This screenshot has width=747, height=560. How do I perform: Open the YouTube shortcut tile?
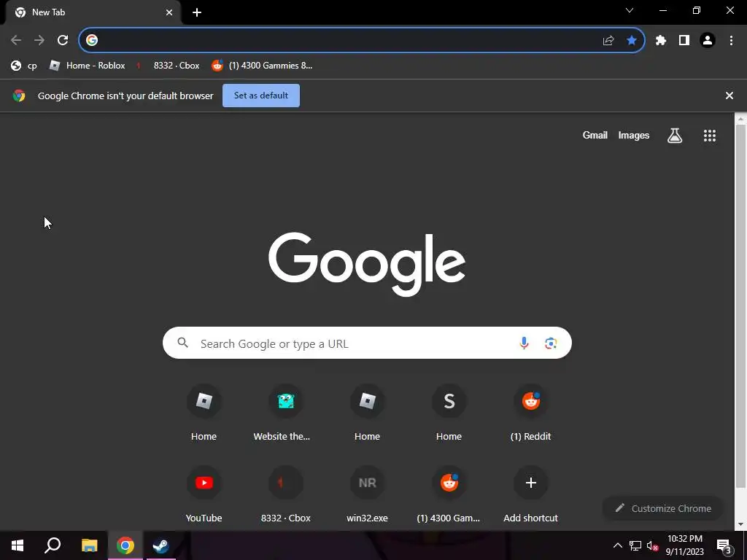point(204,495)
